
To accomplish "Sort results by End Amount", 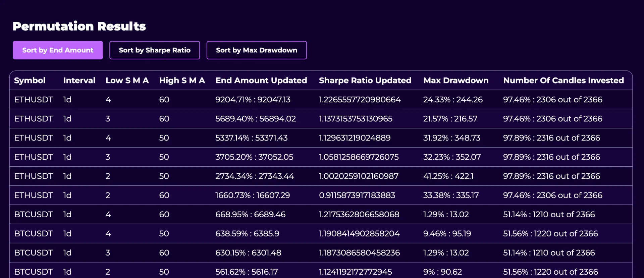I will coord(58,50).
